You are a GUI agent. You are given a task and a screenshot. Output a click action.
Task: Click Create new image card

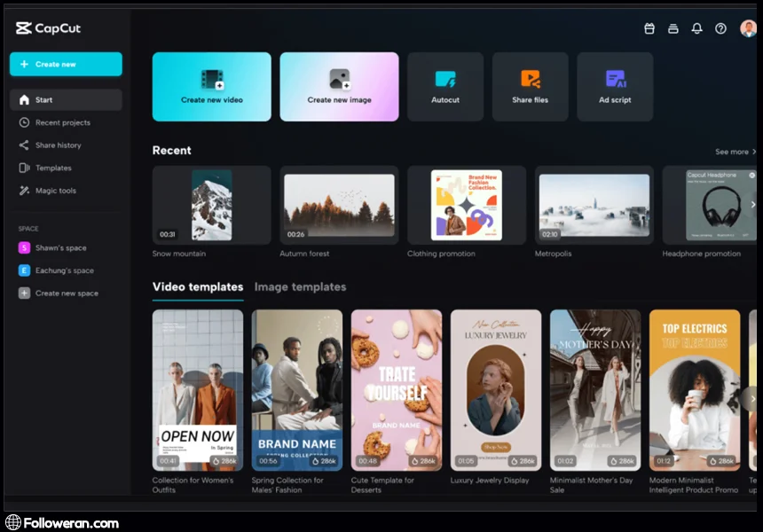tap(339, 86)
